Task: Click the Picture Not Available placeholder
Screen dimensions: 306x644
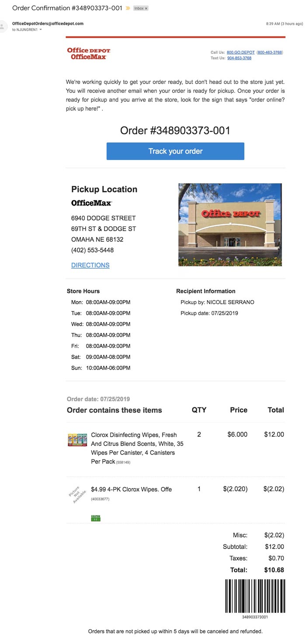Action: point(77,494)
